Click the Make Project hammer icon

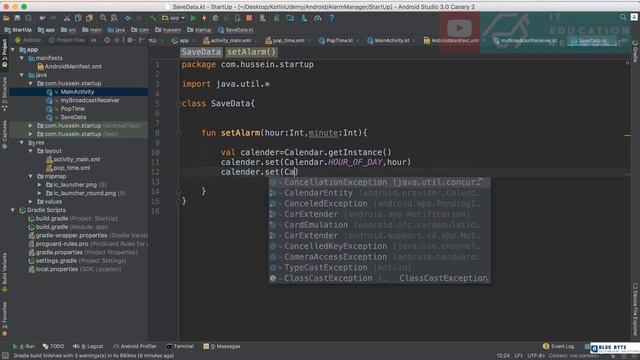153,18
